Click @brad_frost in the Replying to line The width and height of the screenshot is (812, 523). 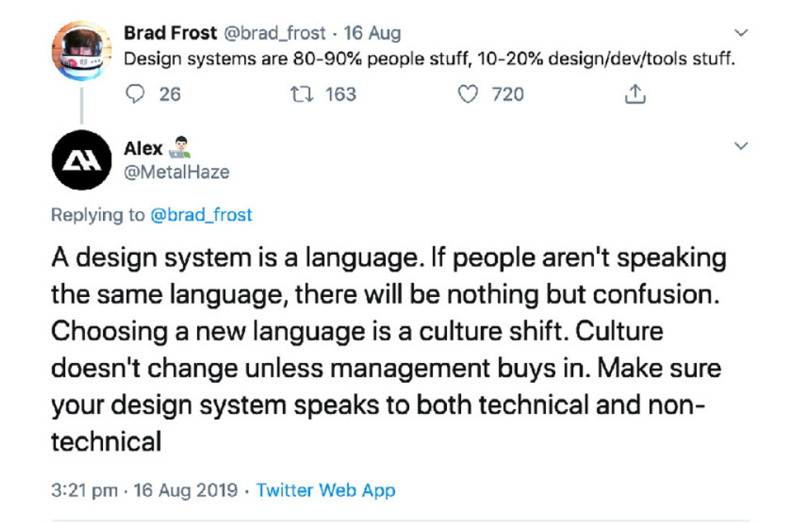tap(200, 215)
